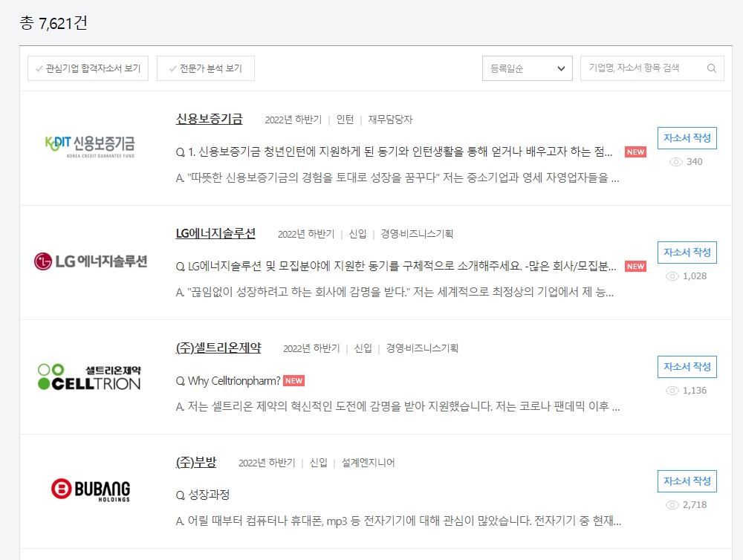Toggle 전문가 분석 보기 filter
The height and width of the screenshot is (560, 743).
click(x=206, y=68)
